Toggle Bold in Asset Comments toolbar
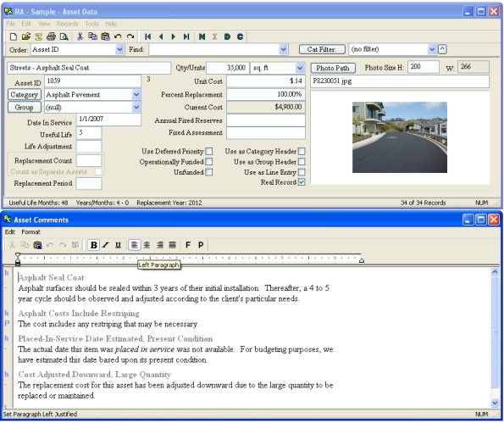Viewport: 504px width, 423px height. [x=94, y=245]
